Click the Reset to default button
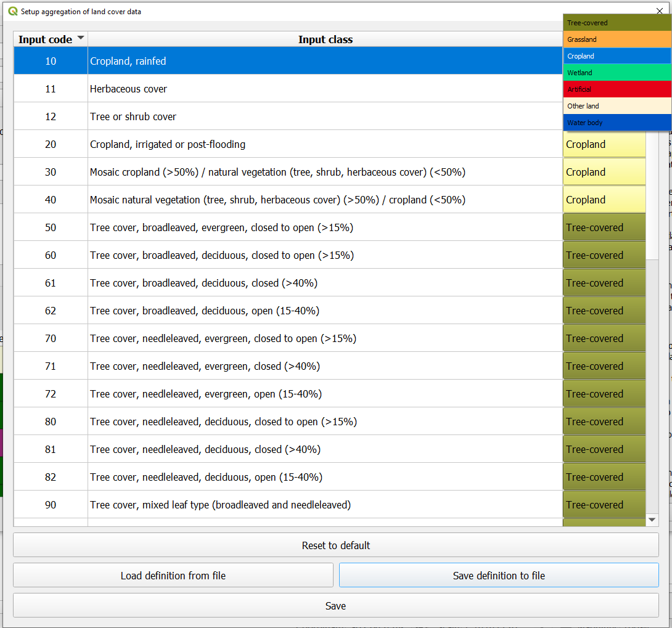672x628 pixels. (x=335, y=545)
